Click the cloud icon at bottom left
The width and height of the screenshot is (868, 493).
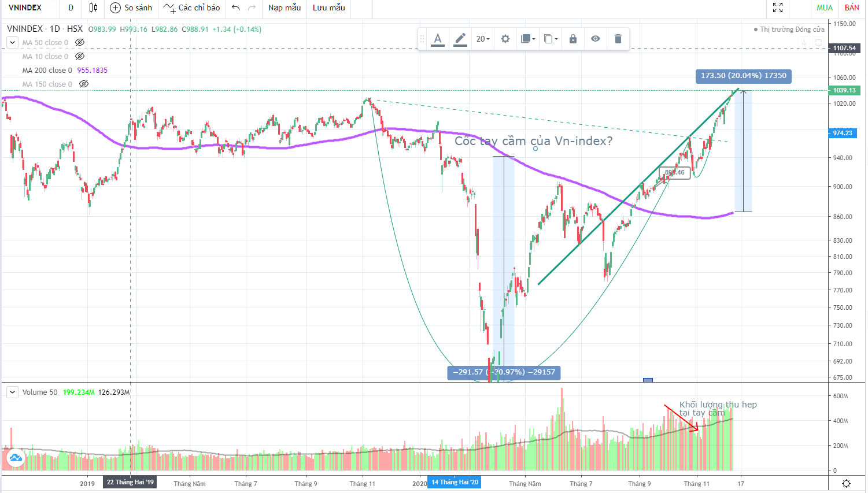(16, 458)
